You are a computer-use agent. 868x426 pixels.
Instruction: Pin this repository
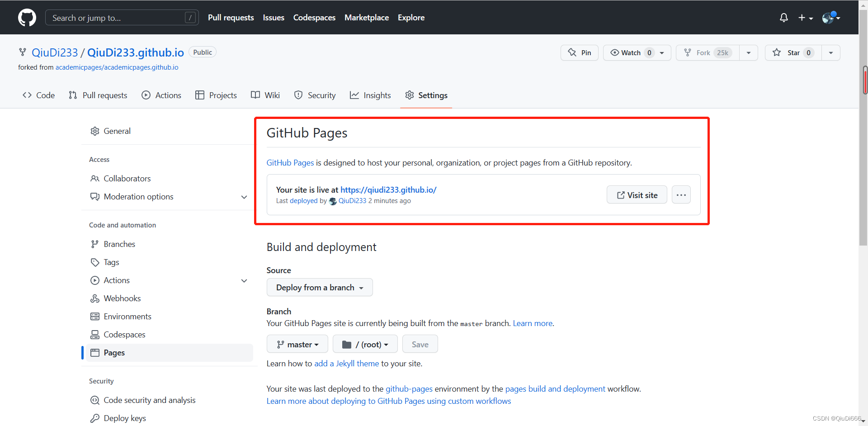[580, 53]
